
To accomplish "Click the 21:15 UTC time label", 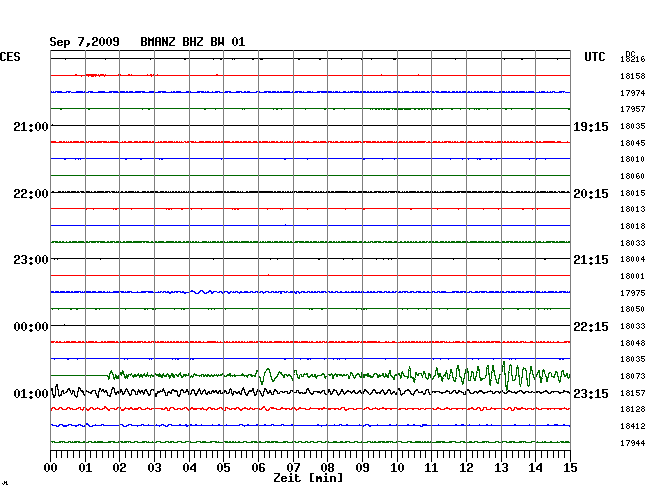I will [591, 260].
